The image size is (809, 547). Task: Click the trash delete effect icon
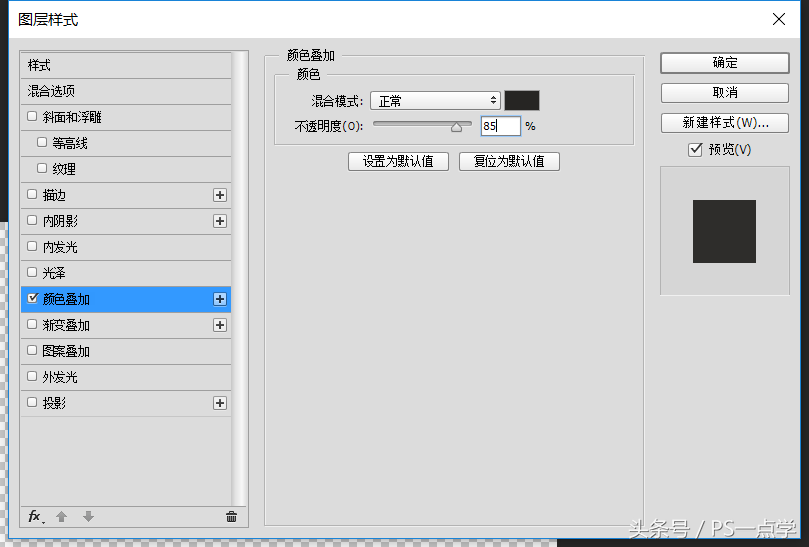point(231,517)
